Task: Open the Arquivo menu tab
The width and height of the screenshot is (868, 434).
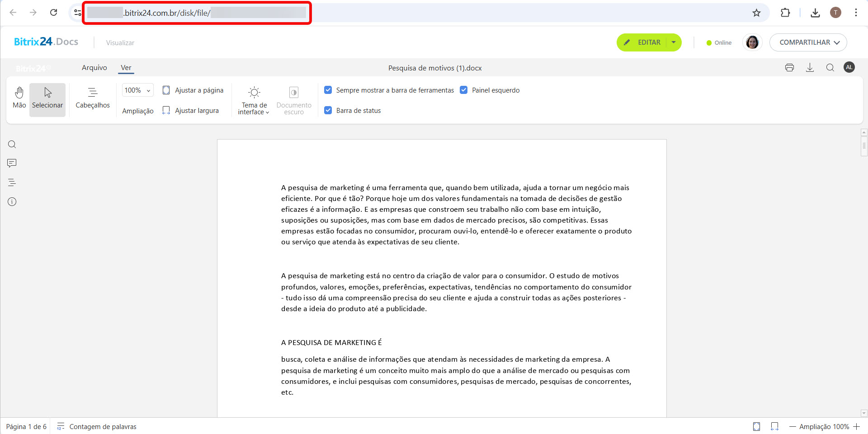Action: pos(94,68)
